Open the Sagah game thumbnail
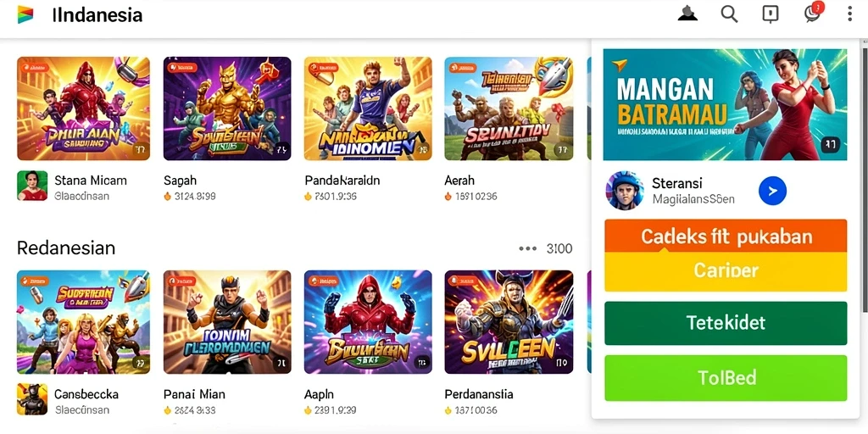Viewport: 868px width, 434px height. point(227,108)
